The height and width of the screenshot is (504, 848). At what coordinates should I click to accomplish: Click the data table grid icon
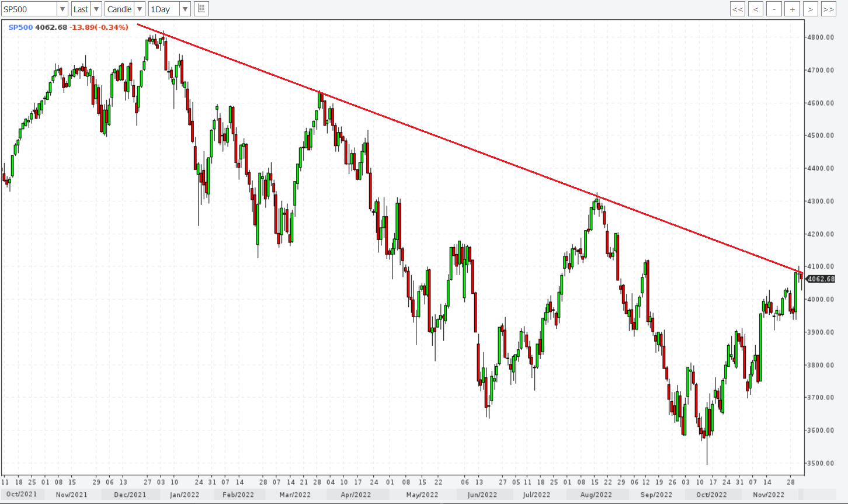coord(201,9)
